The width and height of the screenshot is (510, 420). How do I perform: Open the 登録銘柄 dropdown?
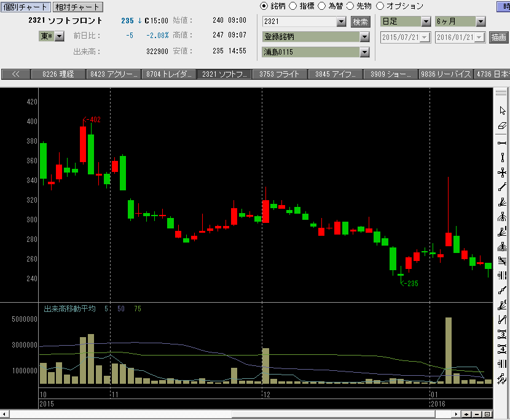[x=364, y=37]
